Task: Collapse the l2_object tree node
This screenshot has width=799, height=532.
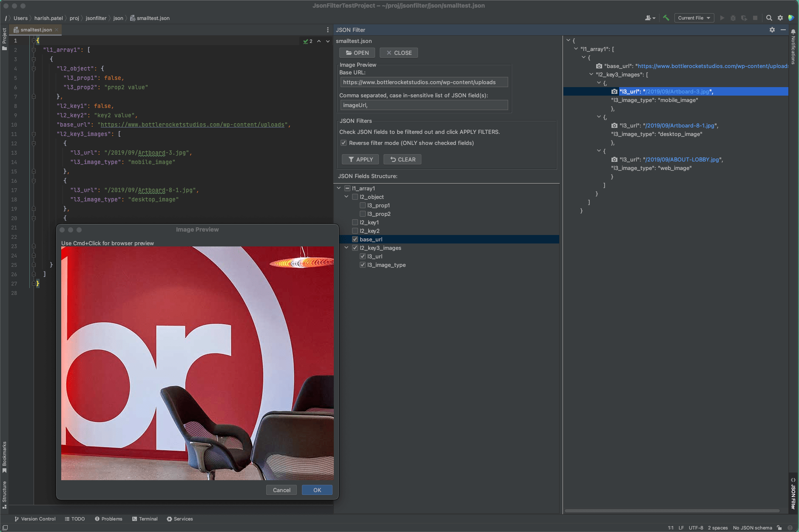Action: [x=346, y=197]
